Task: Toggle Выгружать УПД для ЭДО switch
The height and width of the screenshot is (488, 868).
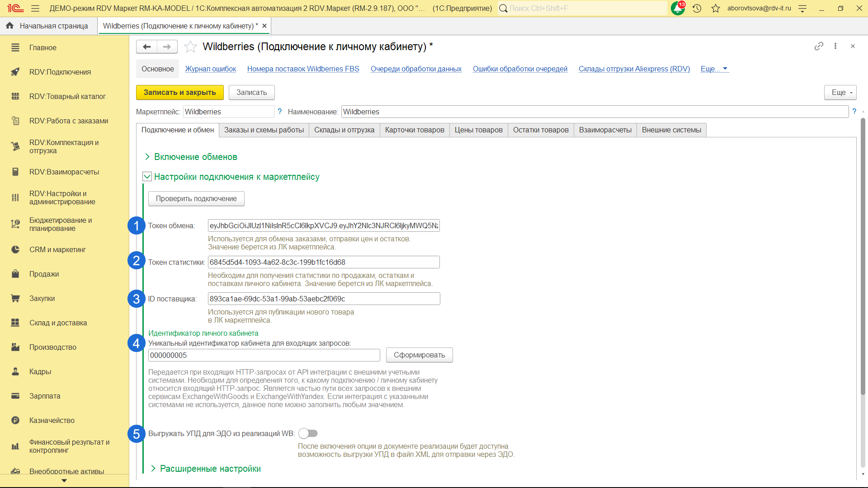Action: click(308, 433)
